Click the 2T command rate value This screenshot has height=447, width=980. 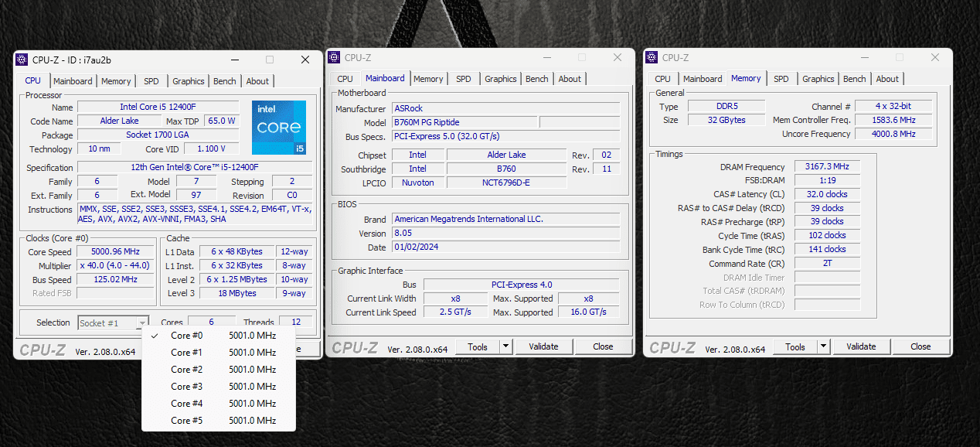tap(827, 263)
